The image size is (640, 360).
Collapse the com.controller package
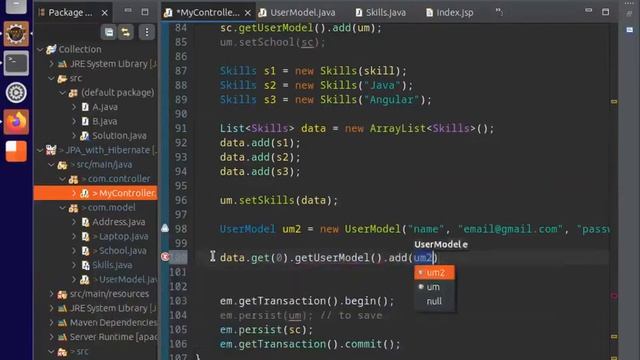[x=62, y=179]
